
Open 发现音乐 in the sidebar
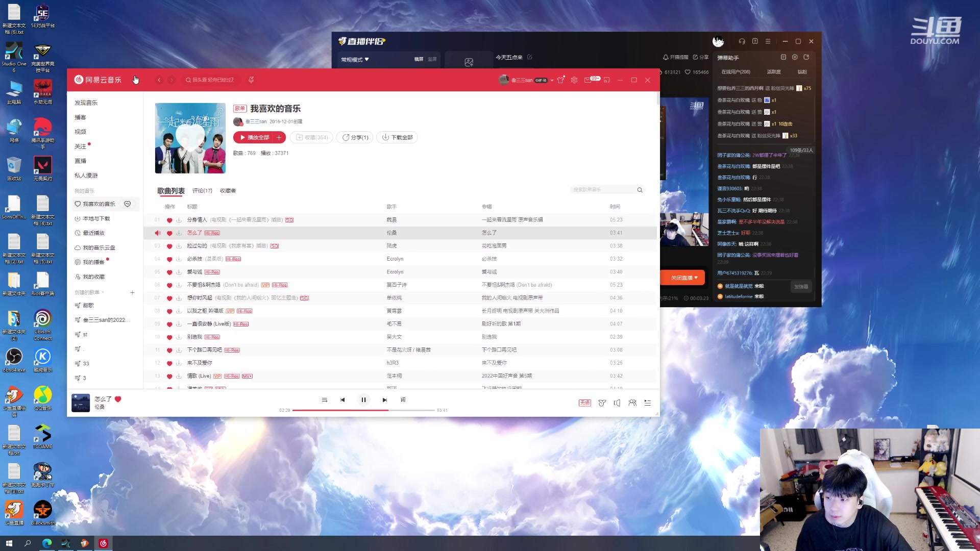[x=86, y=103]
